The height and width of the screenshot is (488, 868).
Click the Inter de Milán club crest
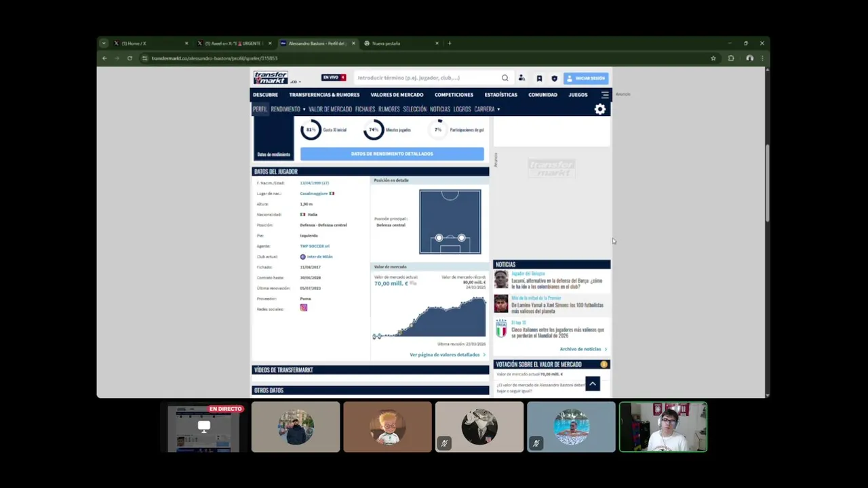point(302,257)
